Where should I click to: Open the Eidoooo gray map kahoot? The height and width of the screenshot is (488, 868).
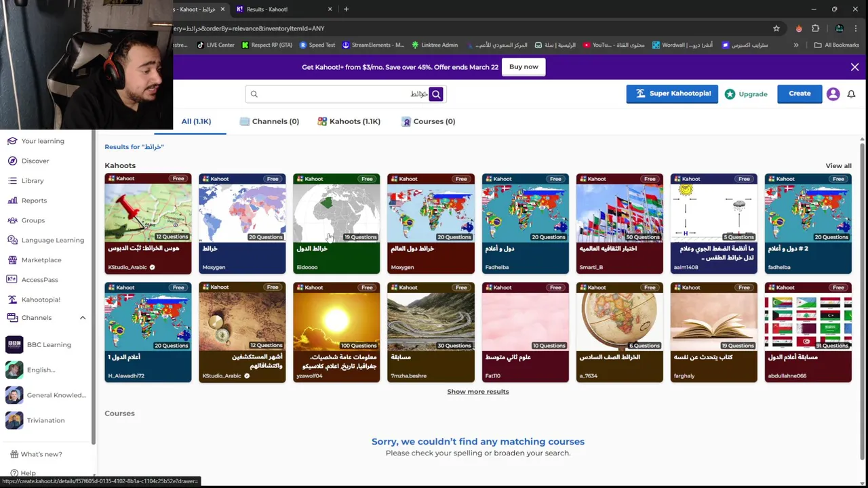[x=336, y=224]
